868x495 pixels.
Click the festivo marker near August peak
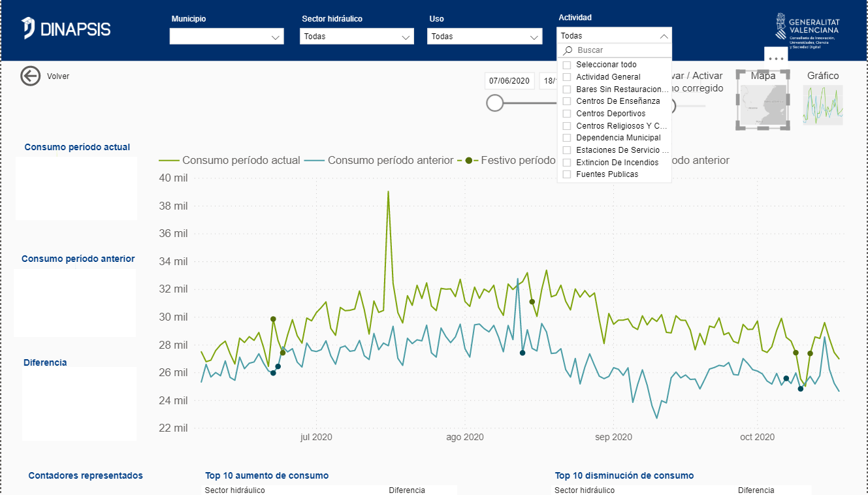[x=532, y=302]
